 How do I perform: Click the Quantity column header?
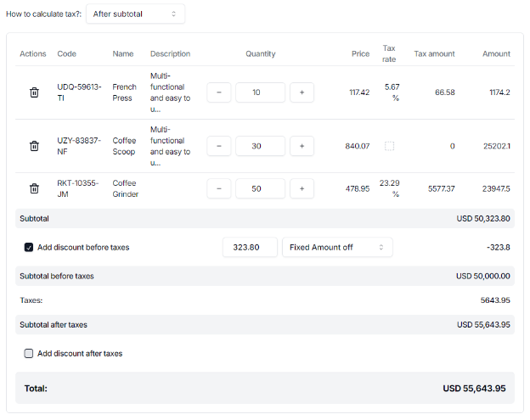pyautogui.click(x=261, y=53)
